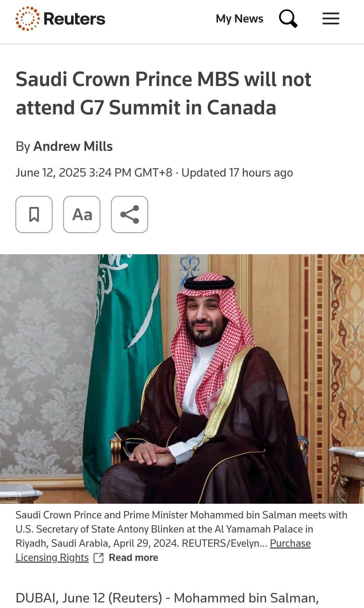This screenshot has height=608, width=364.
Task: Click the external link icon beside Licensing Rights
Action: [98, 558]
